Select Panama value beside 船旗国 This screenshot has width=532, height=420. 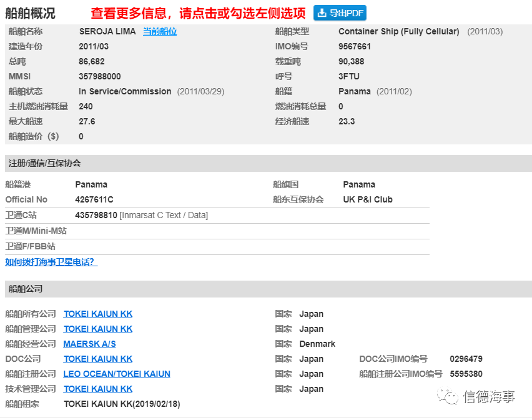[359, 184]
